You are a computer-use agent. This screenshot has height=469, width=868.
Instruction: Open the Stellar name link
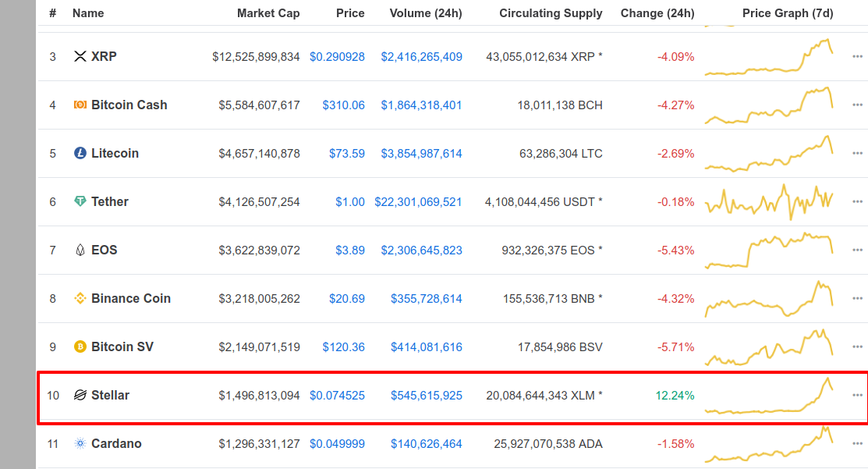pos(110,396)
